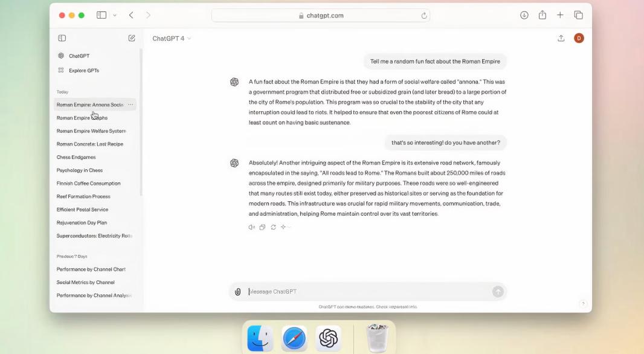Click the sidebar scrollbar
This screenshot has height=354, width=644.
141,123
